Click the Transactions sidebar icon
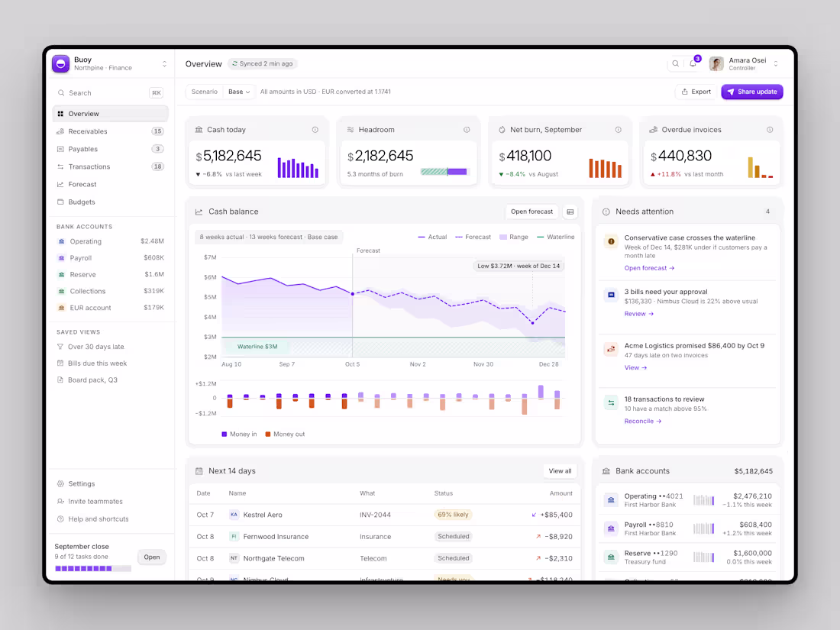This screenshot has height=630, width=840. [60, 166]
